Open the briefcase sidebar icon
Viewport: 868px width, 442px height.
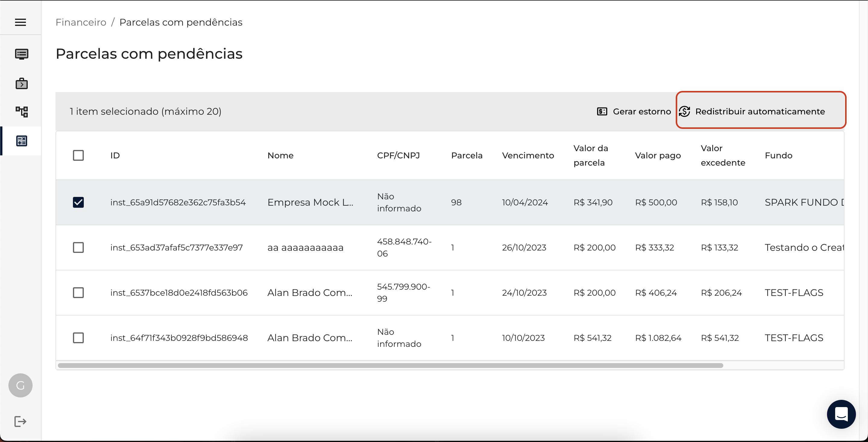click(22, 83)
